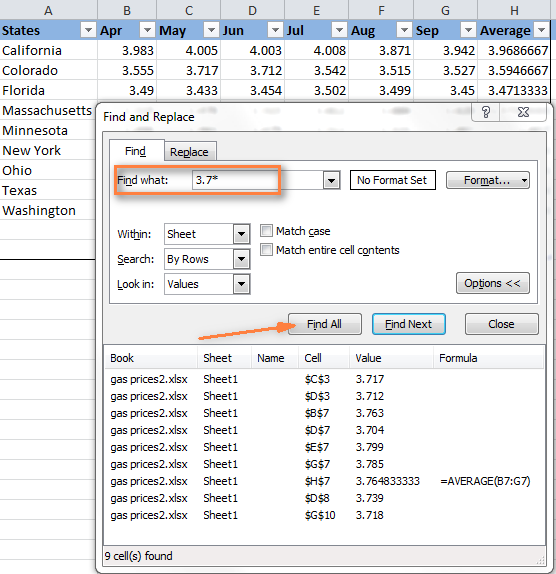Image resolution: width=556 pixels, height=574 pixels.
Task: Select the result row for cell $G$10
Action: [324, 515]
